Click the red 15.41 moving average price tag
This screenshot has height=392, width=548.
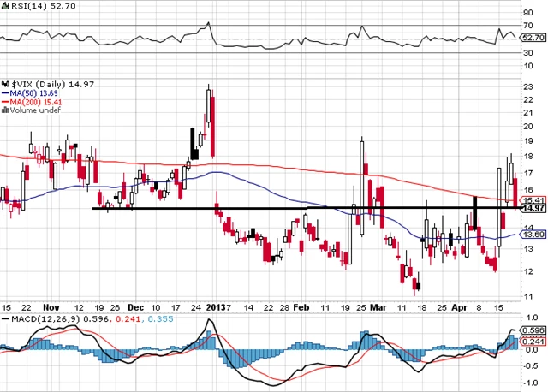[x=533, y=199]
